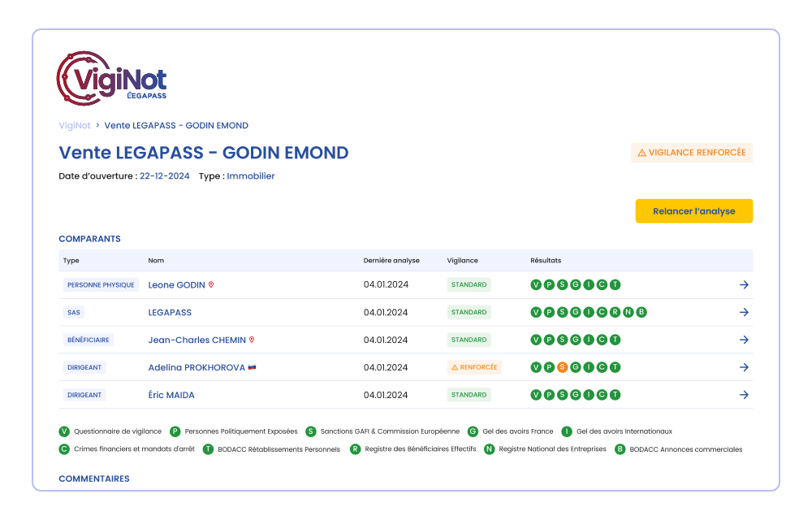Click the Vigilance Renforcée warning badge
The image size is (812, 520).
692,153
